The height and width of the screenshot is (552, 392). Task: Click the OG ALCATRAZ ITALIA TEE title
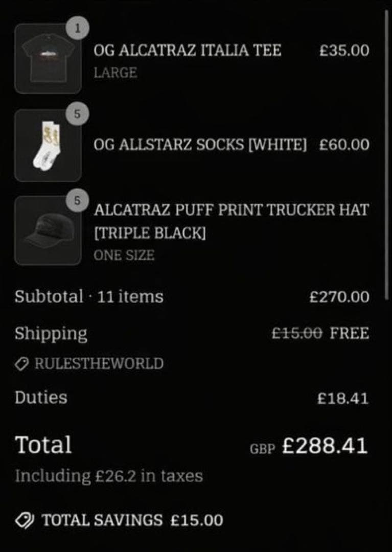pyautogui.click(x=187, y=51)
